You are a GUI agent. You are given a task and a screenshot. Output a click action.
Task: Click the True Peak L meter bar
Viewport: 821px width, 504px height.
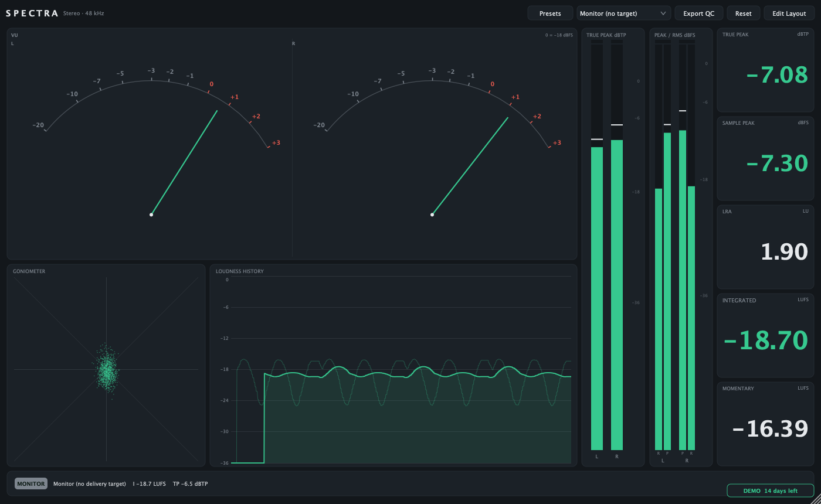pyautogui.click(x=597, y=298)
